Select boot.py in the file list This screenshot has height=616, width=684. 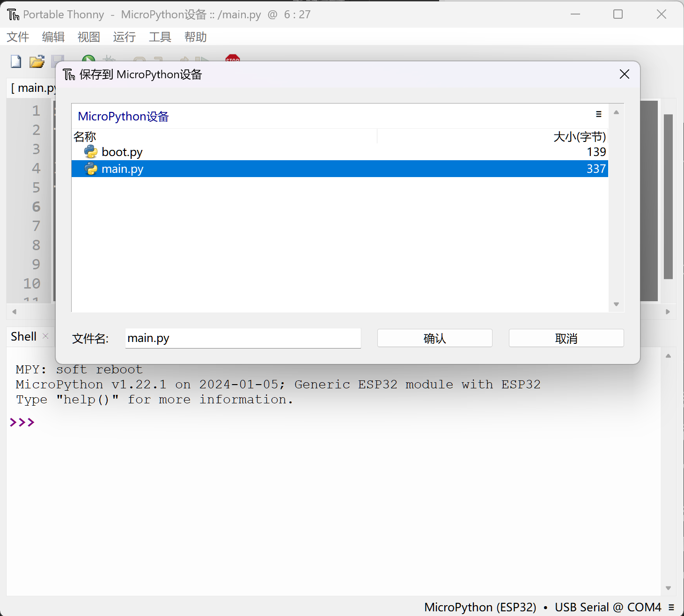[x=340, y=152]
